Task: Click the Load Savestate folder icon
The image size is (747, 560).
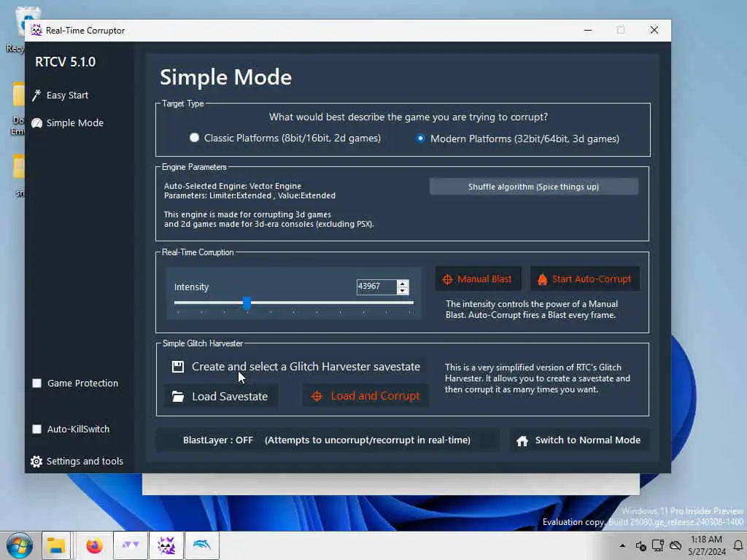Action: (x=178, y=396)
